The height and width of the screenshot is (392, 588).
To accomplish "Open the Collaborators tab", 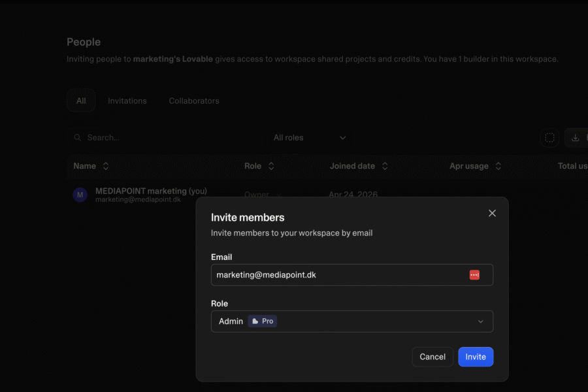I will 194,101.
